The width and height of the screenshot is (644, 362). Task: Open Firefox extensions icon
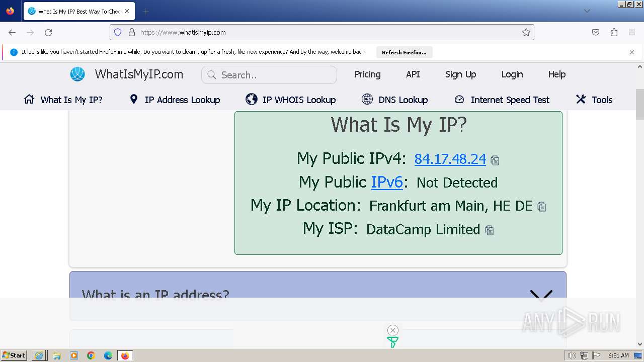tap(614, 32)
